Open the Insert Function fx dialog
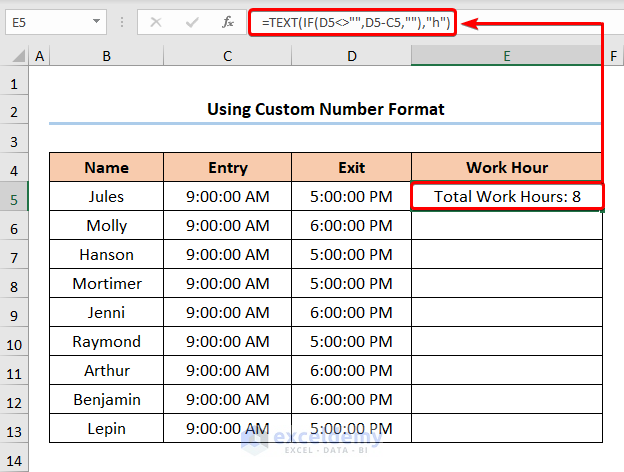 (228, 21)
